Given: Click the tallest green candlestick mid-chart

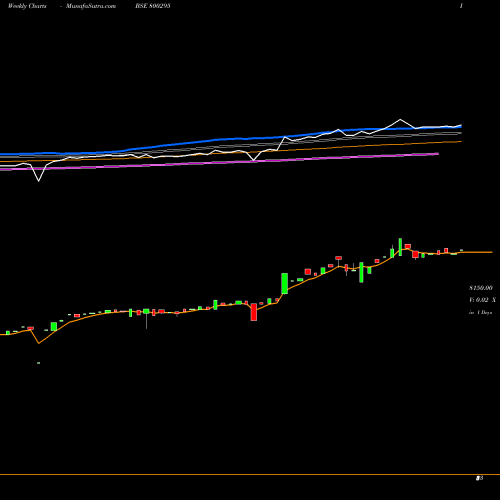Looking at the screenshot, I should [x=284, y=283].
